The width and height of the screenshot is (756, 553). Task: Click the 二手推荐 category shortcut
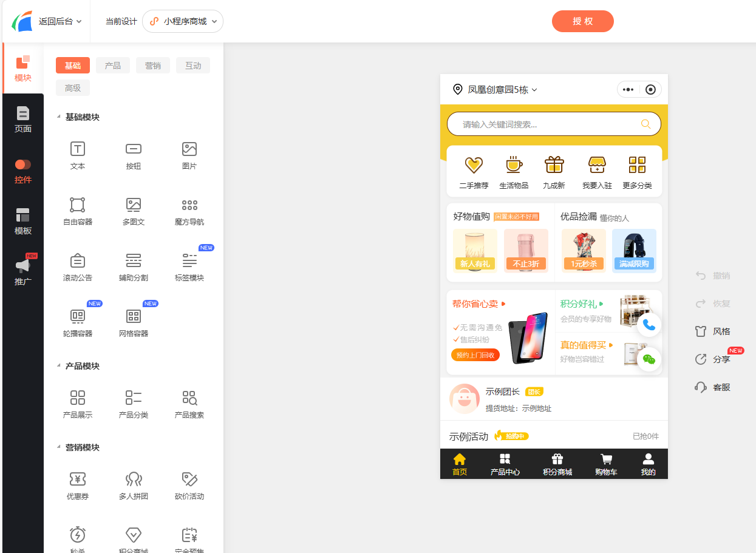(x=474, y=172)
